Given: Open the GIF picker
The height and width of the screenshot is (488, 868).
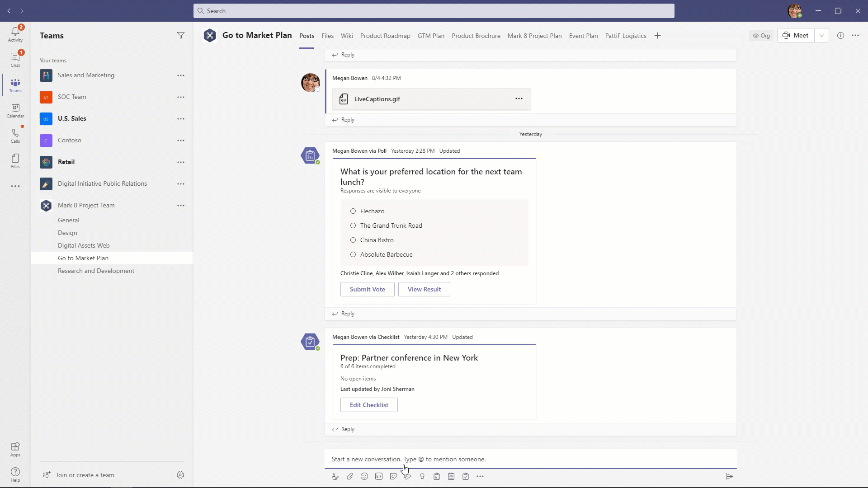Looking at the screenshot, I should [379, 476].
